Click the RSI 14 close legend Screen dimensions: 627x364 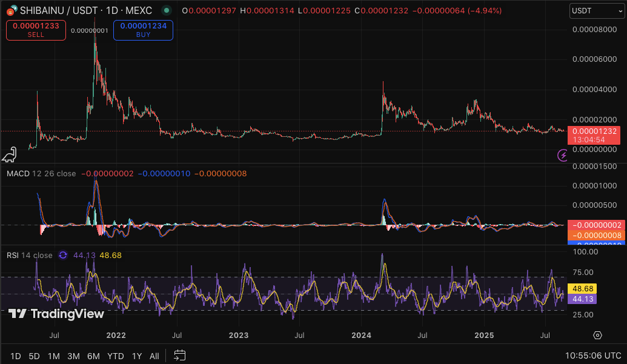pyautogui.click(x=30, y=255)
